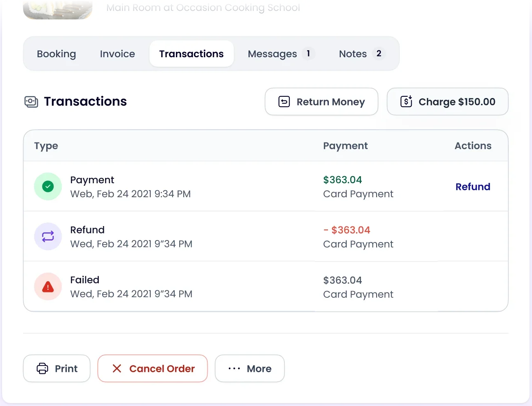
Task: Click the Failed row date text
Action: click(x=131, y=294)
